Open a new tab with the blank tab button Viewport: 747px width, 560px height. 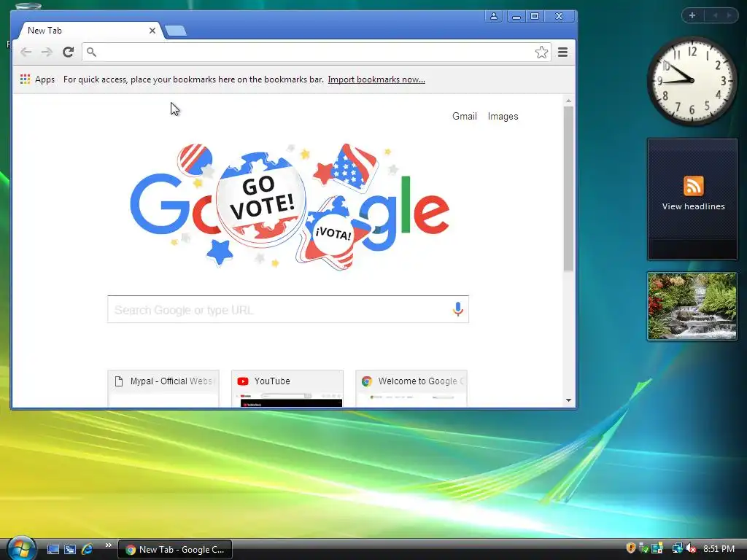[176, 31]
